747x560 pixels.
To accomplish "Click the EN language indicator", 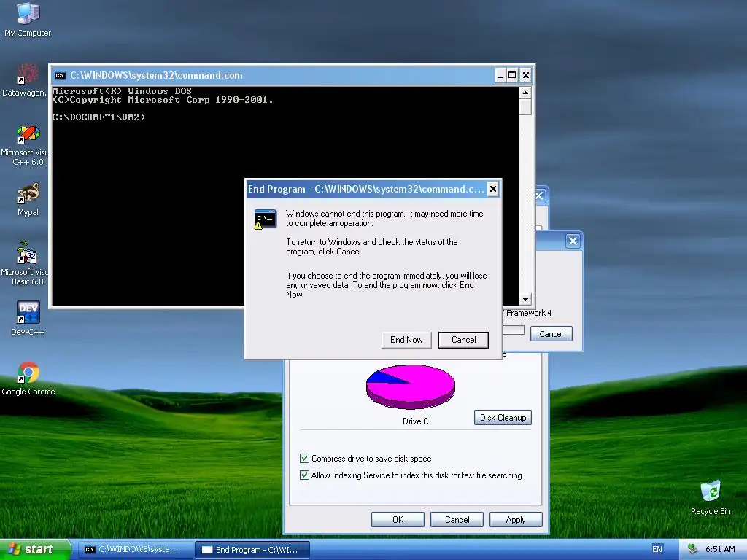I will pyautogui.click(x=657, y=549).
